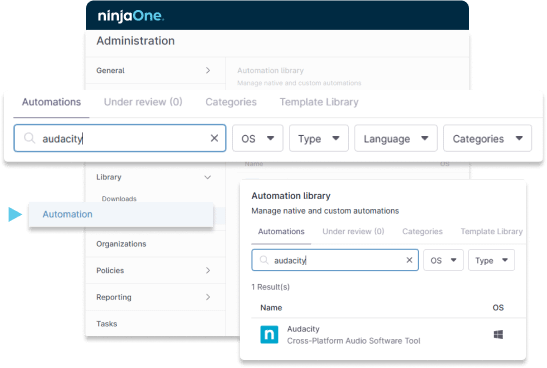
Task: Open Under review (0) in small panel
Action: (353, 231)
